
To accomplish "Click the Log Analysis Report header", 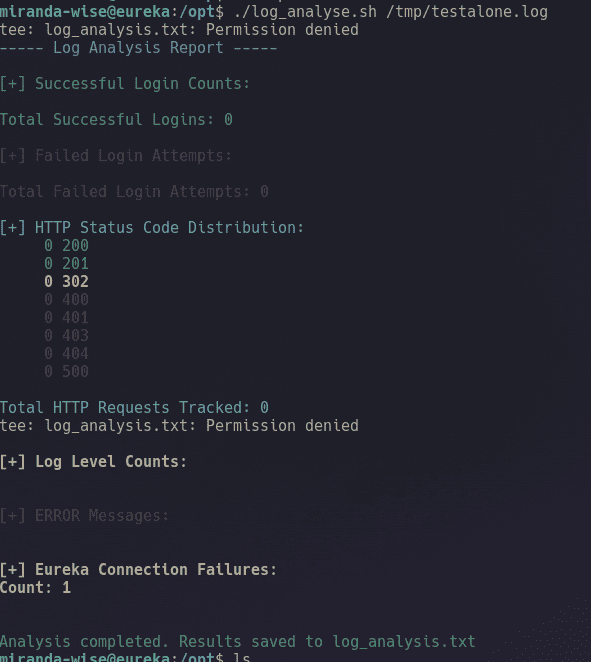I will click(x=138, y=48).
